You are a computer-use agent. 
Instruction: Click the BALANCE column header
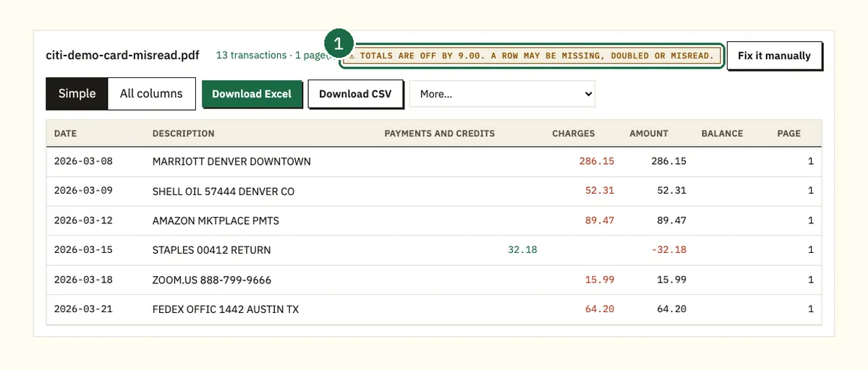(722, 134)
